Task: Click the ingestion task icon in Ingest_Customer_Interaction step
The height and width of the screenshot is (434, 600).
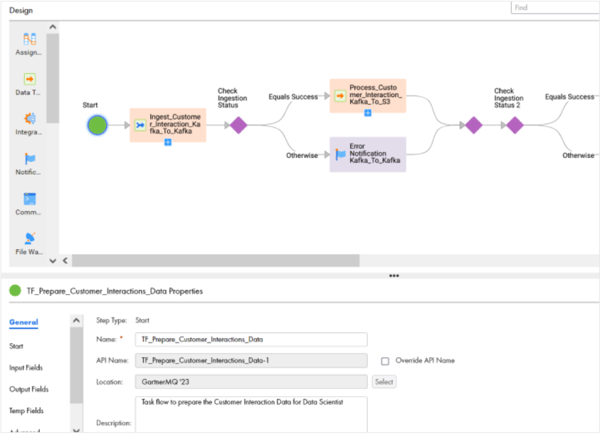Action: (140, 125)
